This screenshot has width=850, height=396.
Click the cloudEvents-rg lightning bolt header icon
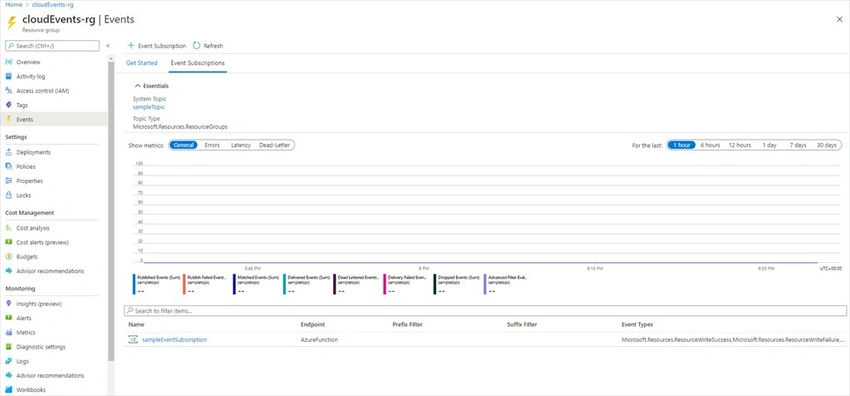click(x=11, y=23)
